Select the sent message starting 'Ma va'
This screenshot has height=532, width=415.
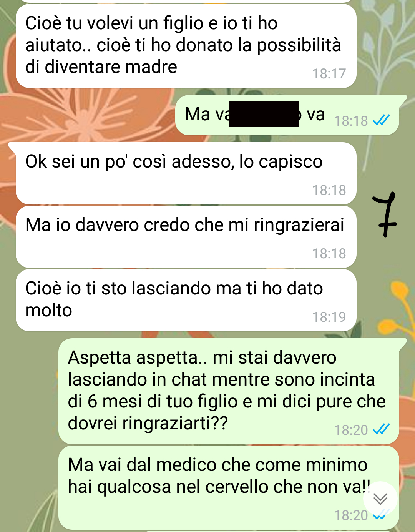click(287, 115)
